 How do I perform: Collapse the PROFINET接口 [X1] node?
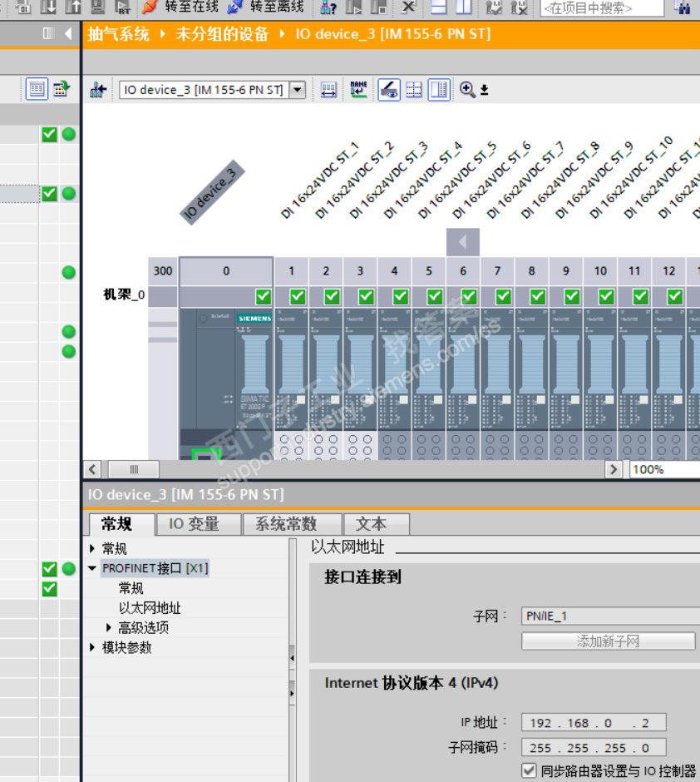pos(92,568)
